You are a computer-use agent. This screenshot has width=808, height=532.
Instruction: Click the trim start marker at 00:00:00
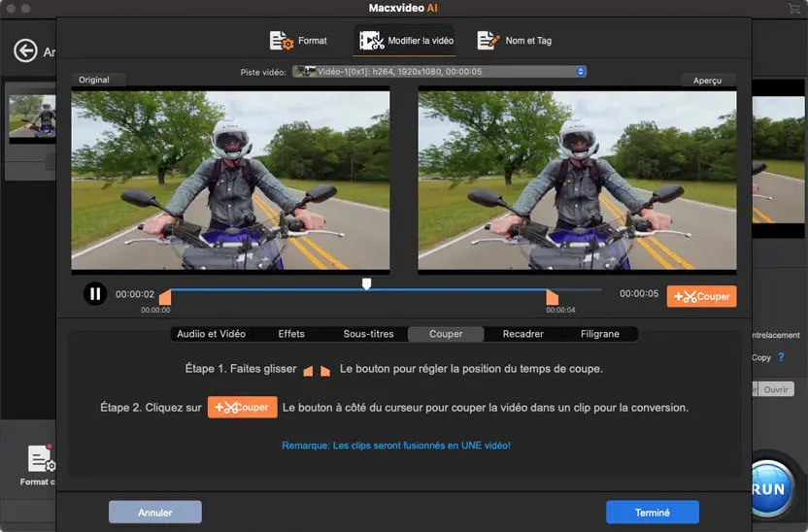point(164,297)
